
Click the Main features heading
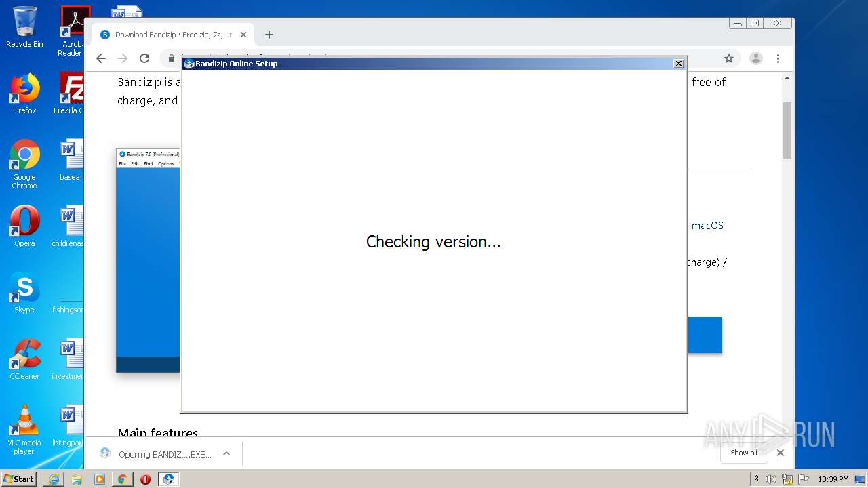click(158, 432)
